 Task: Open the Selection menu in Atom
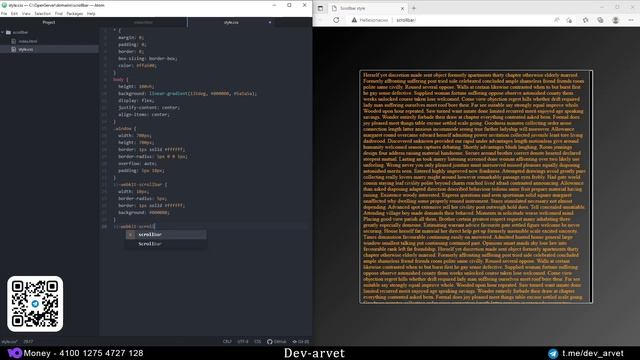[x=42, y=13]
